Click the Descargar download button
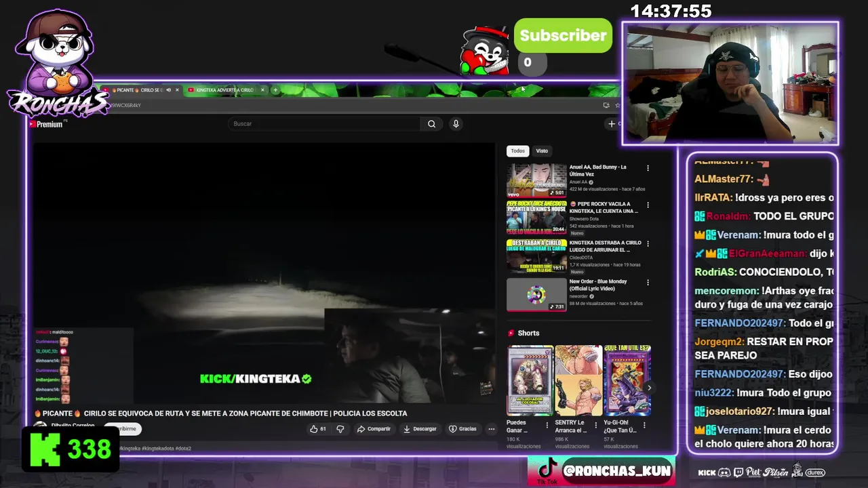This screenshot has width=868, height=488. click(x=419, y=429)
